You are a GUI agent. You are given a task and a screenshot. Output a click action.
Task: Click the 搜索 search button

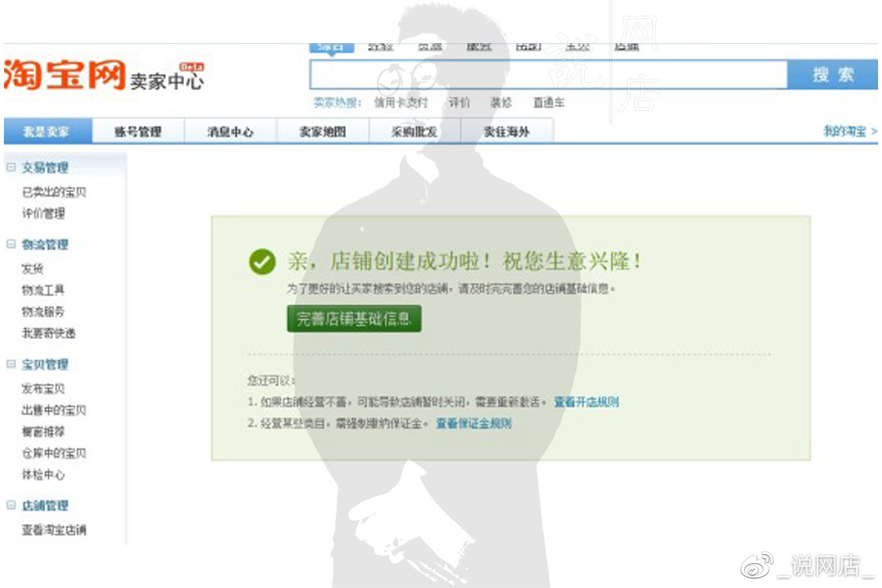pos(832,75)
